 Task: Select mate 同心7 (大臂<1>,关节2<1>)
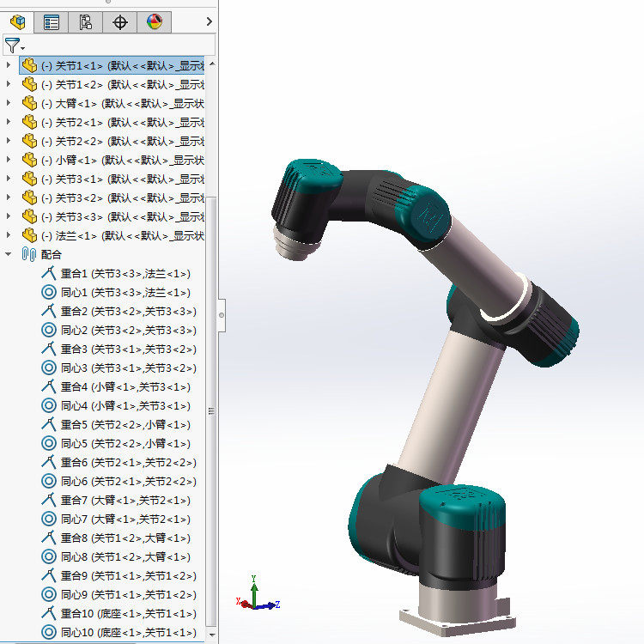116,519
